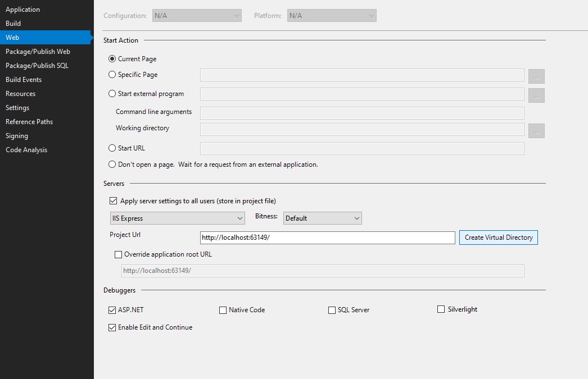588x379 pixels.
Task: Select the Specific Page radio option
Action: click(112, 75)
